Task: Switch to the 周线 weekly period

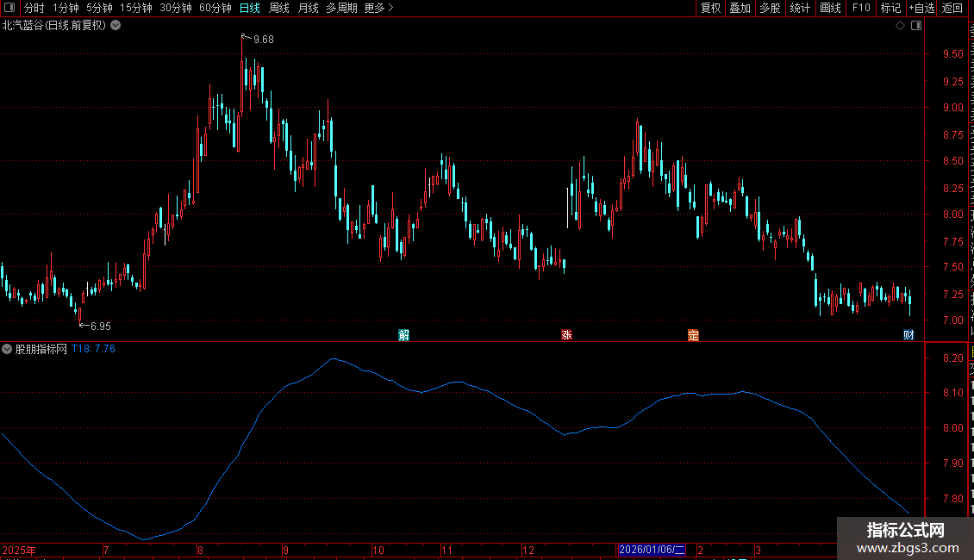Action: point(279,8)
